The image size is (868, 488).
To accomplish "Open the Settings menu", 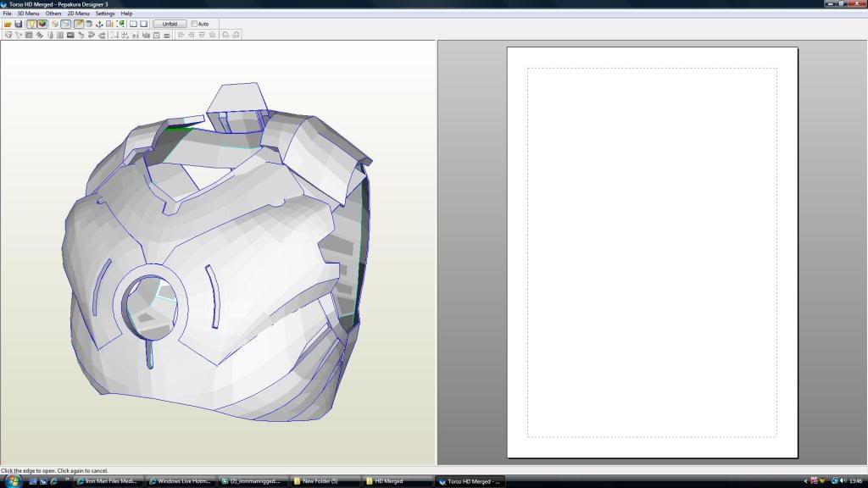I will (x=104, y=14).
